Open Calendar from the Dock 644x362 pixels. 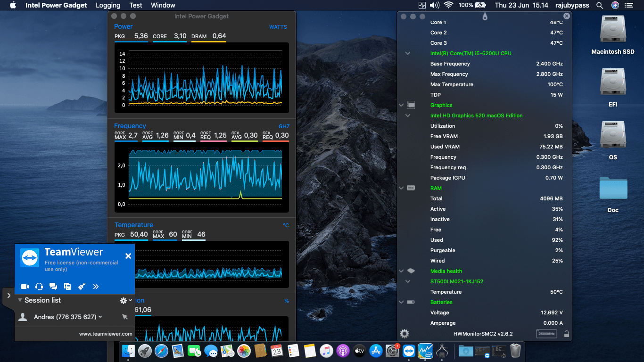(277, 351)
